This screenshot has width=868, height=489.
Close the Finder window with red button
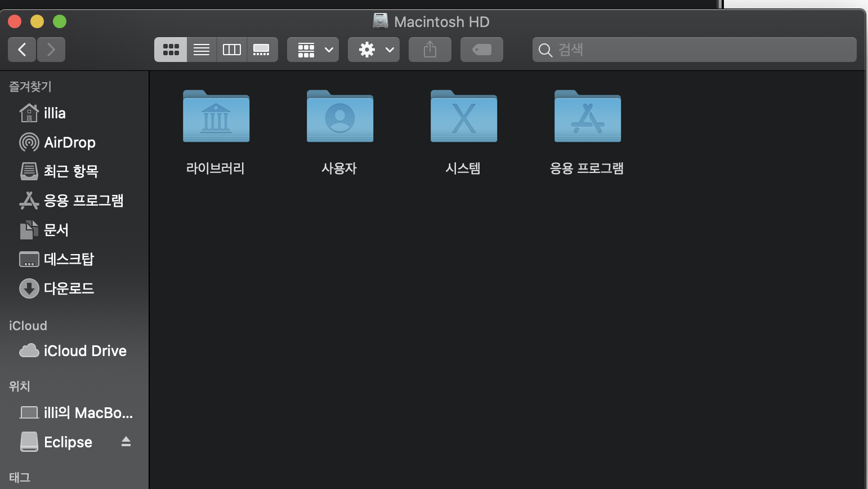point(15,21)
